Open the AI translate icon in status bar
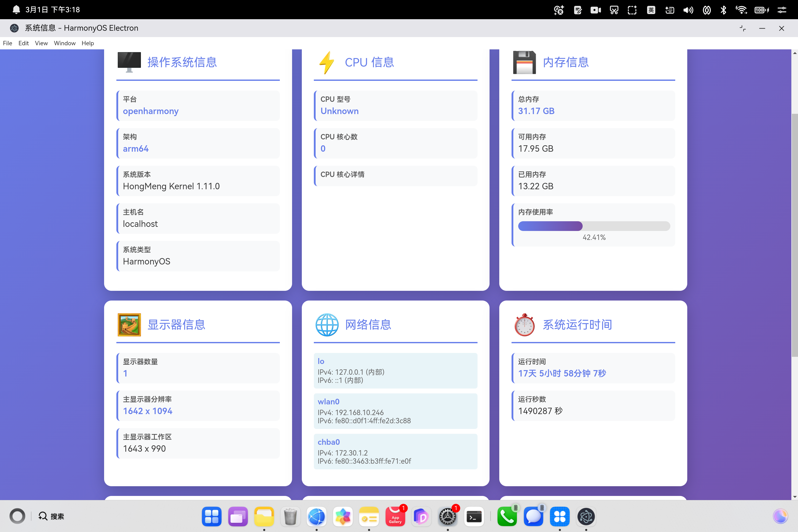 tap(558, 10)
